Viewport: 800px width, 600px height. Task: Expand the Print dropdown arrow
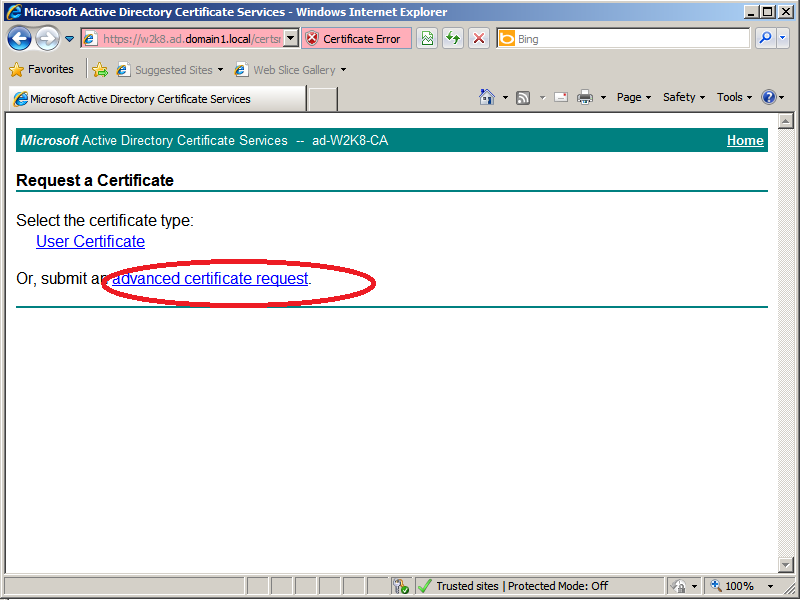[x=603, y=97]
